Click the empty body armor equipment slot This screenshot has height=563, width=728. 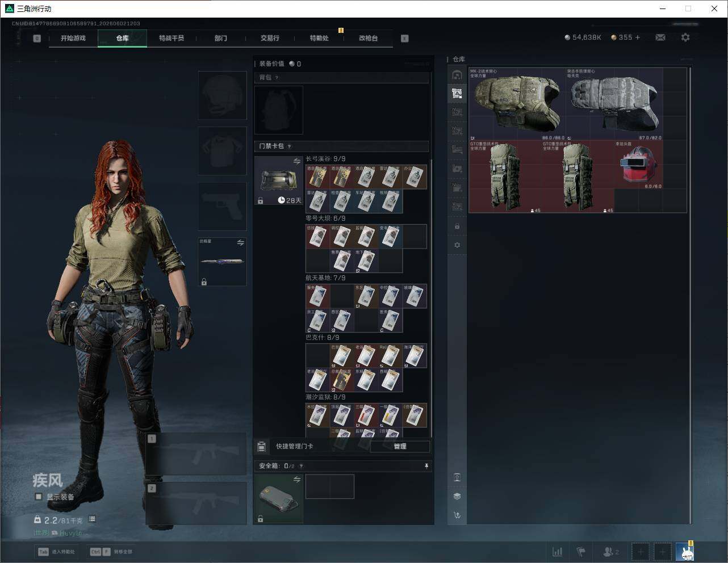pyautogui.click(x=223, y=151)
